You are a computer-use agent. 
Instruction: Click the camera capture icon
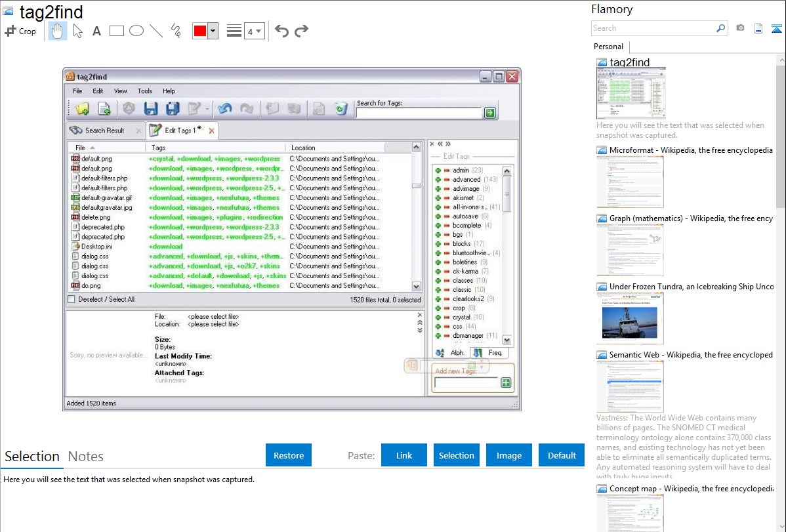pyautogui.click(x=740, y=28)
